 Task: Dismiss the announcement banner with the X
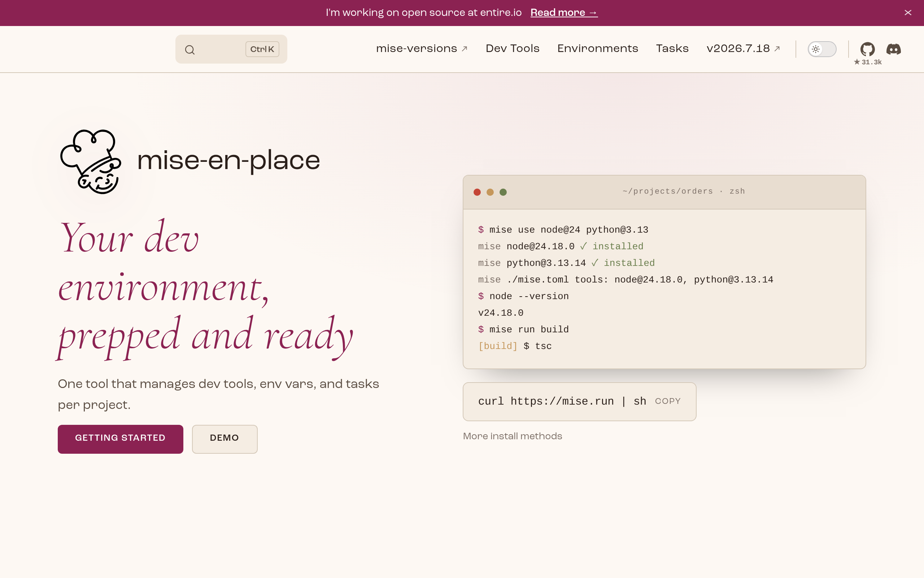coord(908,13)
